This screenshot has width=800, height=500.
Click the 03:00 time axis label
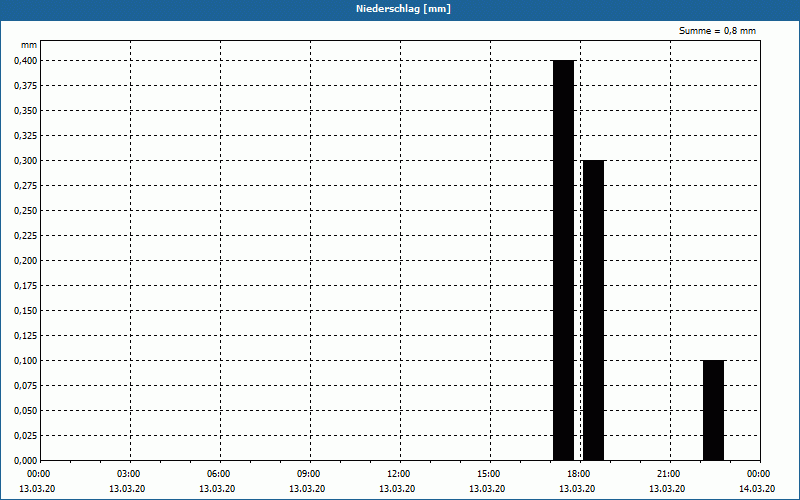[x=128, y=474]
